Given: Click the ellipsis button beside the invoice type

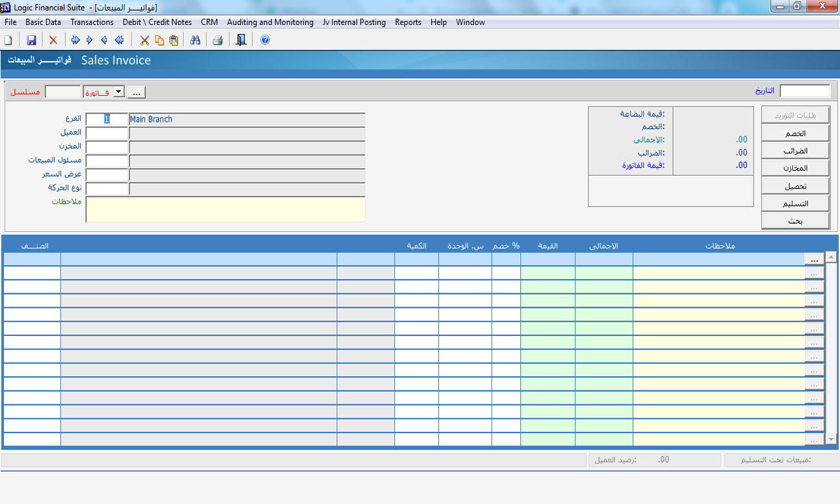Looking at the screenshot, I should click(136, 93).
